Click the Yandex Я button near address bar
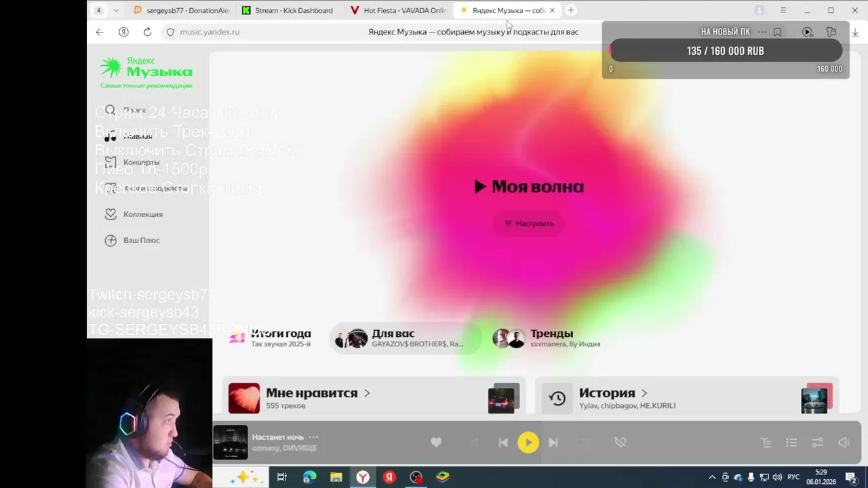Image resolution: width=868 pixels, height=488 pixels. point(123,32)
